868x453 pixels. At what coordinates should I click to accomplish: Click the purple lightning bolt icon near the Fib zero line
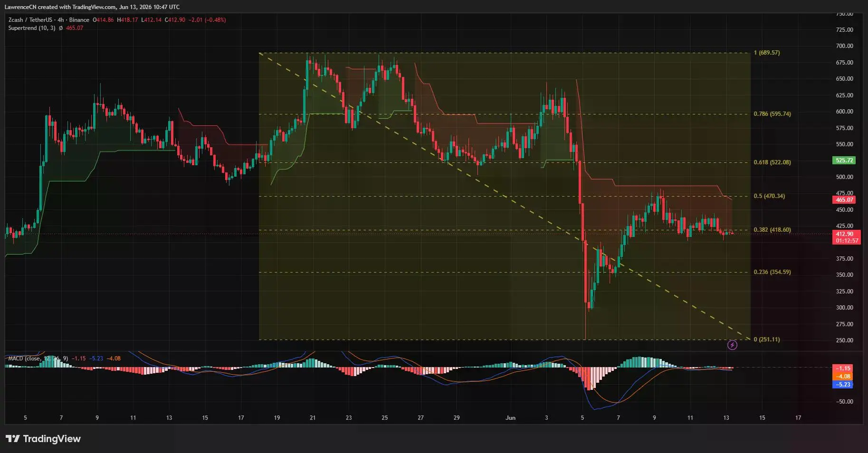coord(732,345)
